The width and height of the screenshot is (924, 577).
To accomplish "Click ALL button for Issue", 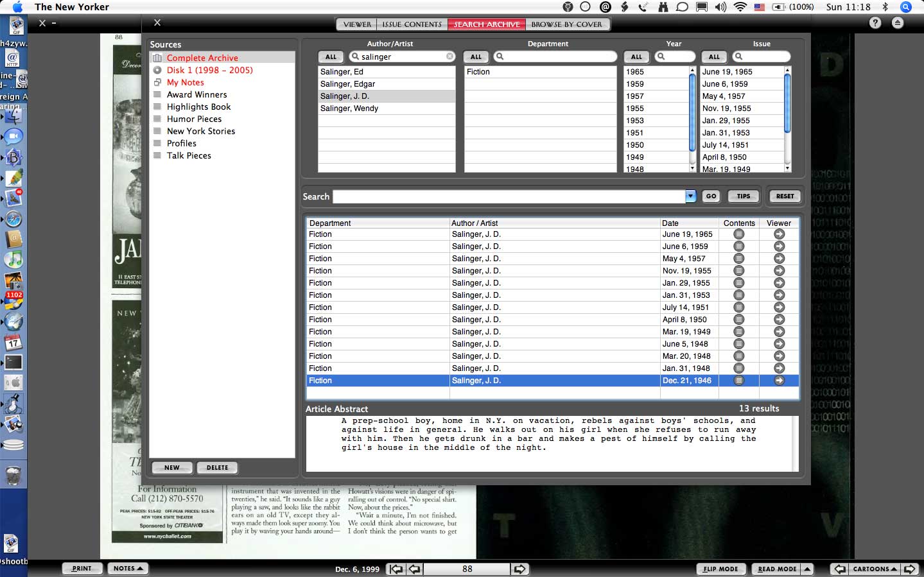I will pyautogui.click(x=715, y=56).
